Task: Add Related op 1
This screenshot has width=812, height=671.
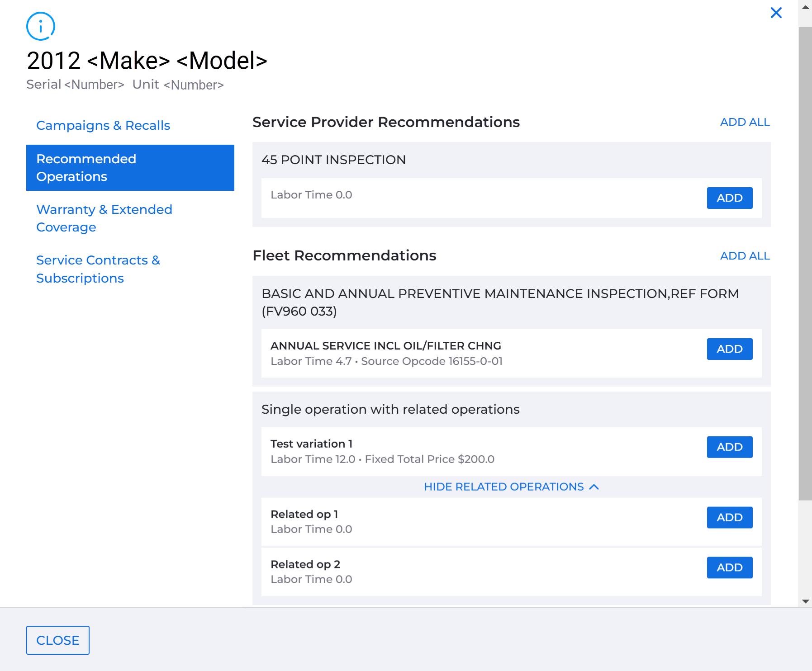Action: coord(730,518)
